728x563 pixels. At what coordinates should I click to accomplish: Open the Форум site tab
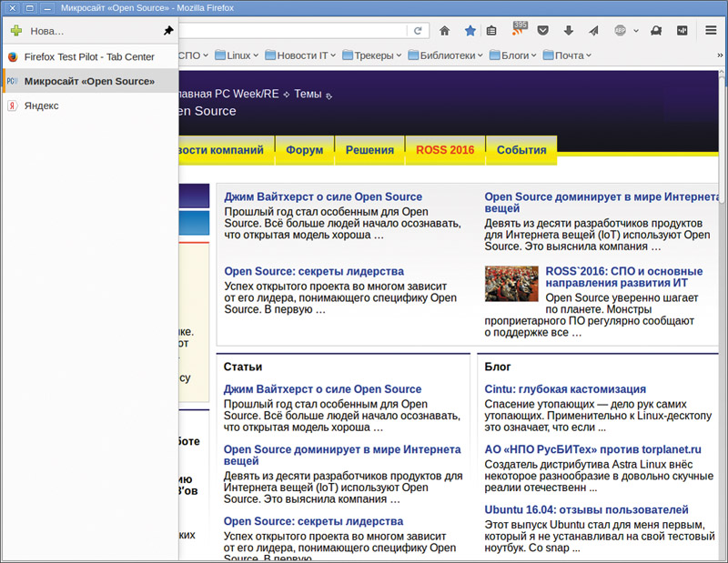point(305,150)
